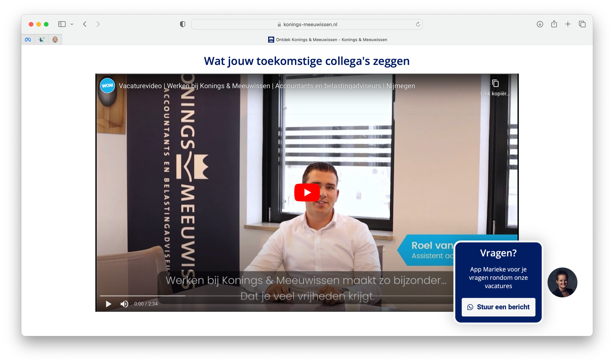This screenshot has height=364, width=614.
Task: Reload the current page
Action: pyautogui.click(x=418, y=24)
